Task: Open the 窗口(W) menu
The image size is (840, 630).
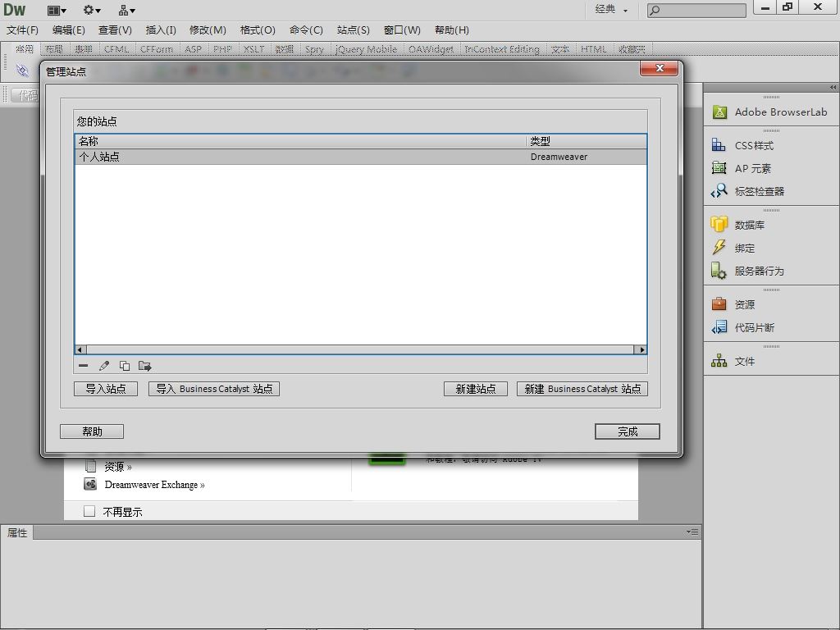Action: point(402,30)
